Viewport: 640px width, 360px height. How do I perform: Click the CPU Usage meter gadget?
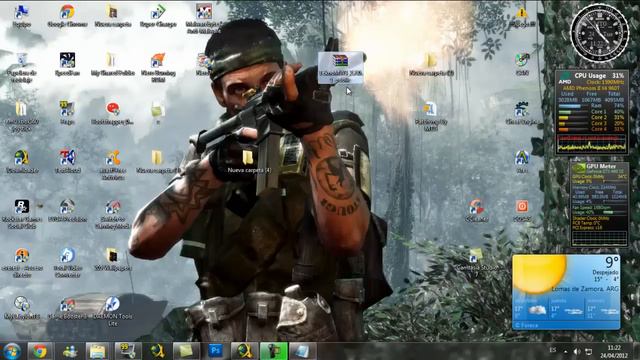pyautogui.click(x=591, y=112)
